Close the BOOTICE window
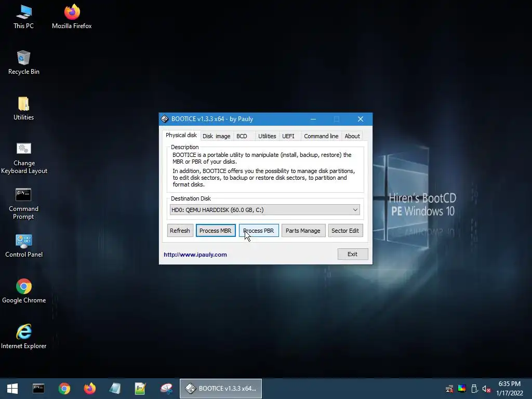The width and height of the screenshot is (532, 399). [x=361, y=119]
